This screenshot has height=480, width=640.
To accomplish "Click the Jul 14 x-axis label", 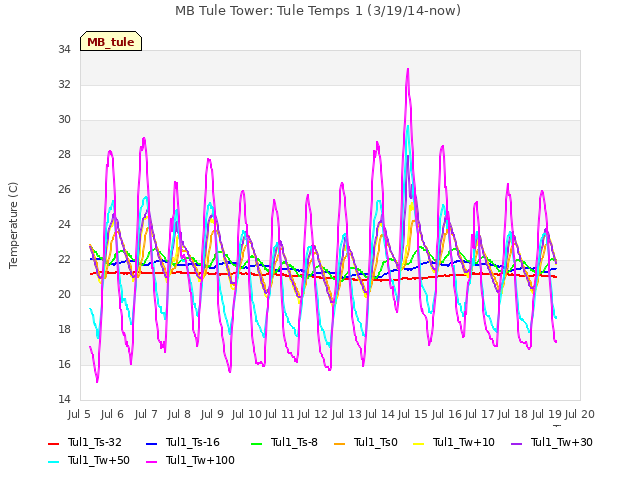I will coord(380,414).
